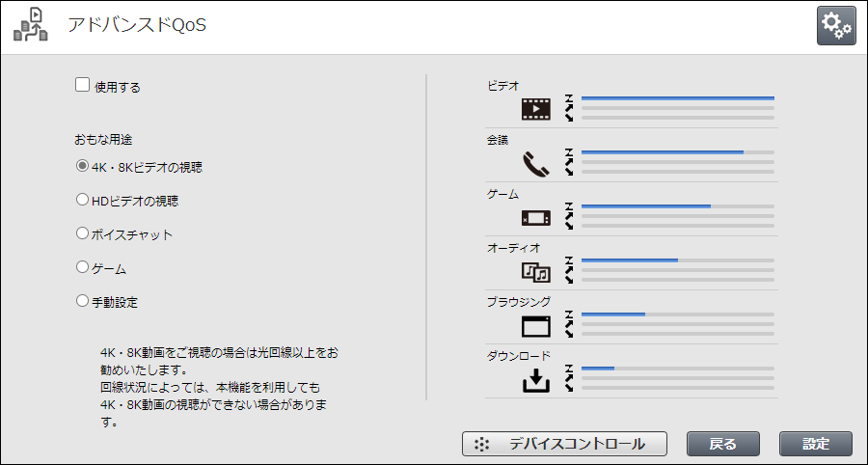
Task: Click the gray download bar in the ブラウジング row
Action: coord(678,333)
